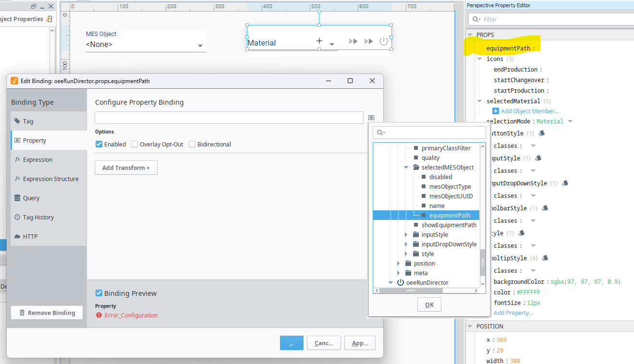Check the Overlay Opt-Out option
The image size is (634, 364).
coord(134,144)
